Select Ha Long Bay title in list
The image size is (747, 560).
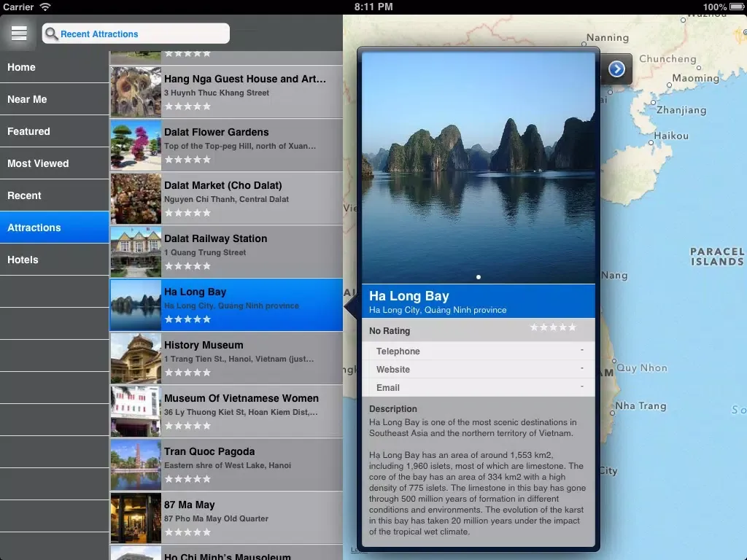click(195, 292)
